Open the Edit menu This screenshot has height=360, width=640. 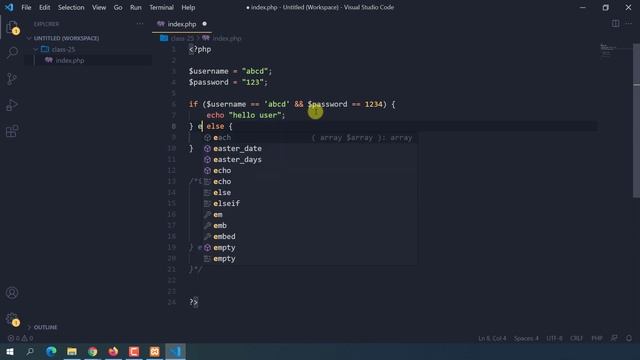[x=44, y=7]
